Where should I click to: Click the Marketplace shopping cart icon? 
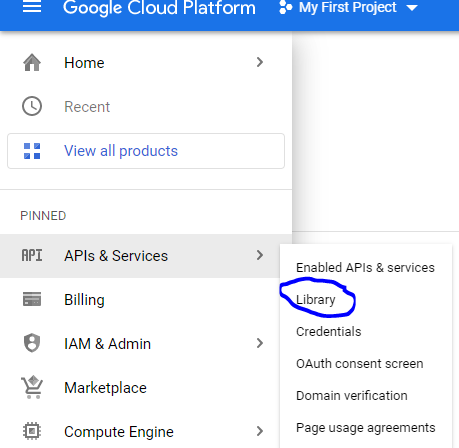click(x=32, y=387)
